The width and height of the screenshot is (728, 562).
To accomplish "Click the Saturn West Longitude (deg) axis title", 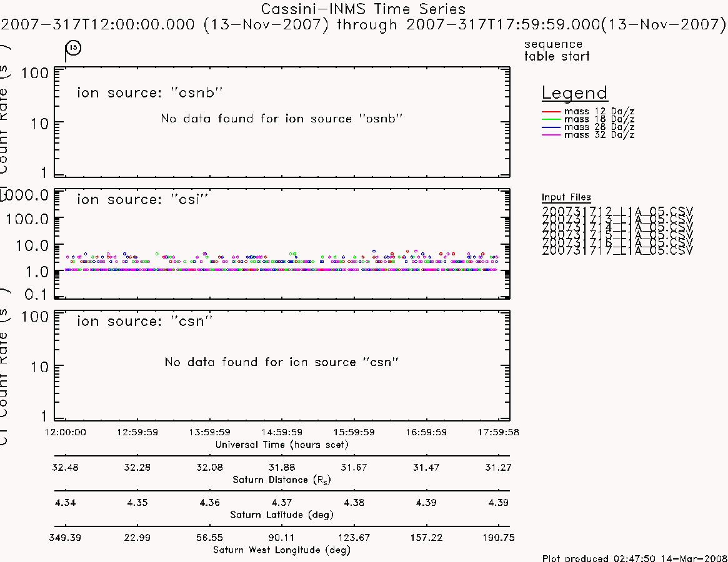I will tap(282, 550).
